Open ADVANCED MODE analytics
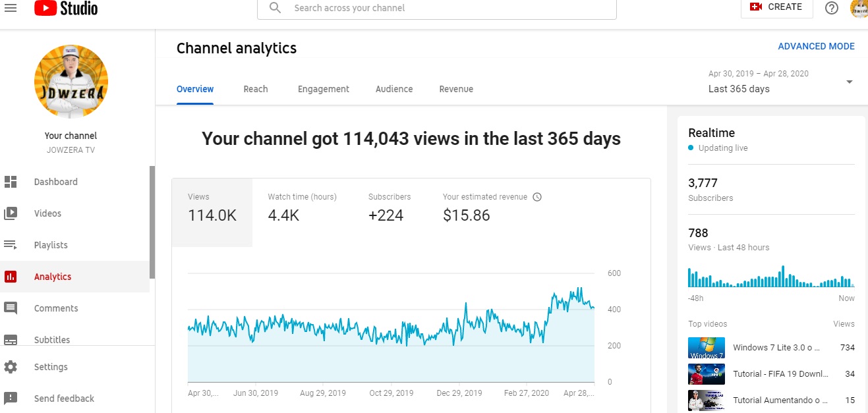Image resolution: width=868 pixels, height=413 pixels. 816,46
